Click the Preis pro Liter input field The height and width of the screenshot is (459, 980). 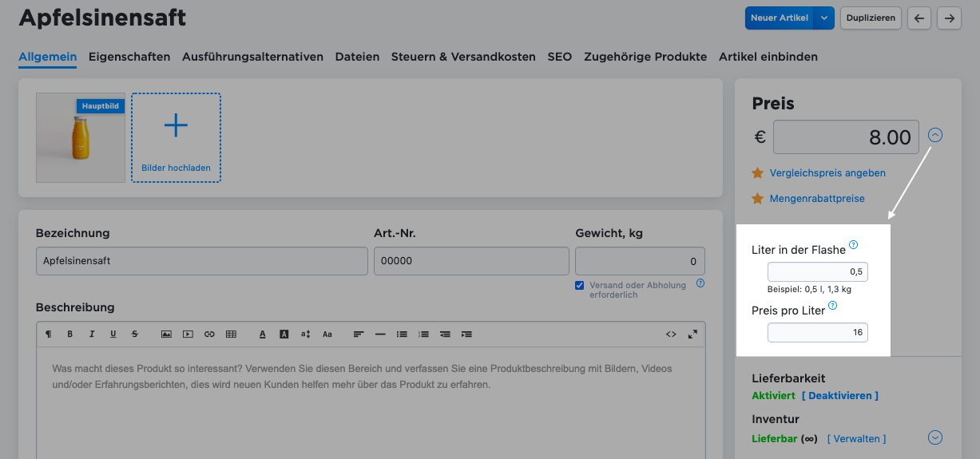coord(817,332)
